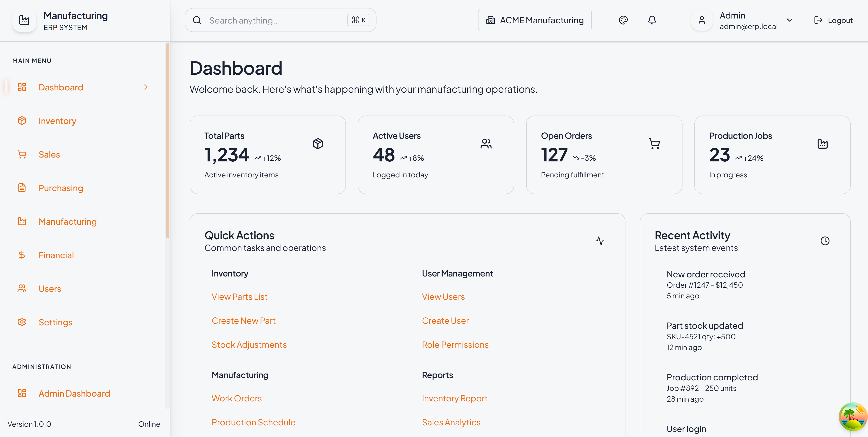Open the ACME Manufacturing company selector
Viewport: 868px width, 437px height.
[x=534, y=20]
